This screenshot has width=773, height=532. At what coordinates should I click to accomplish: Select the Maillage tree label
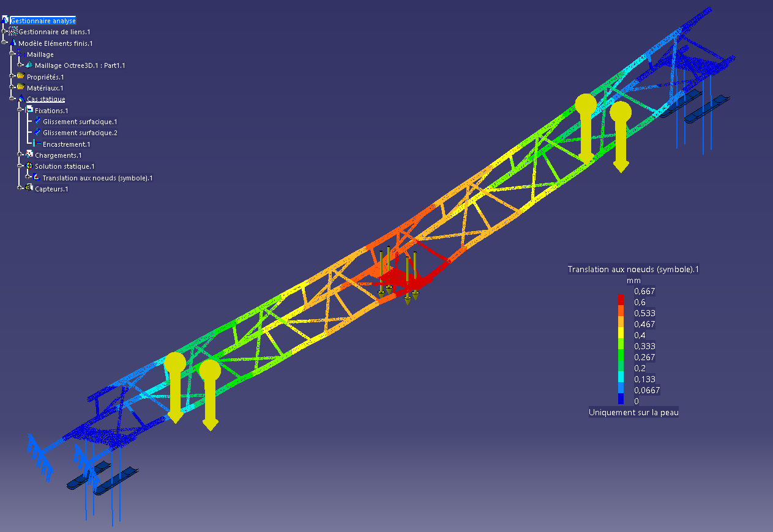click(x=40, y=54)
